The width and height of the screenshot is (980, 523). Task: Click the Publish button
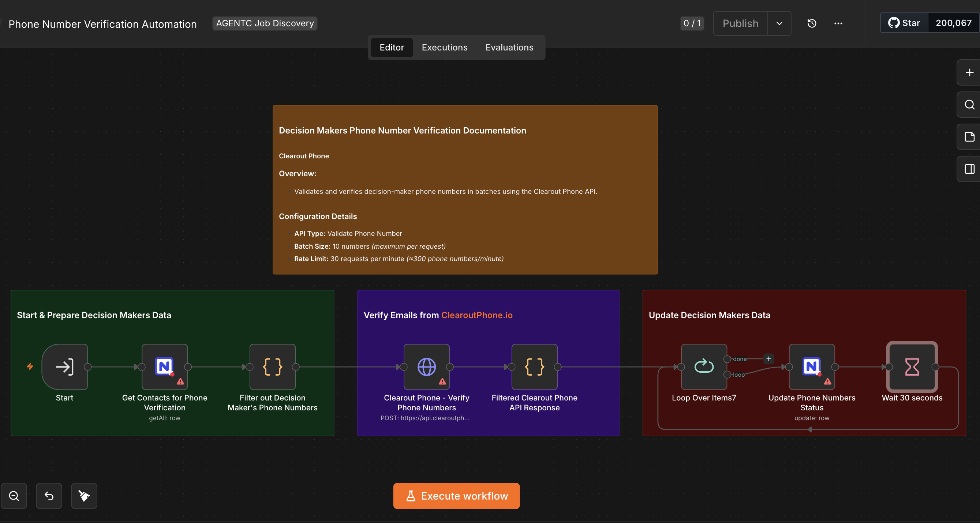click(x=740, y=23)
